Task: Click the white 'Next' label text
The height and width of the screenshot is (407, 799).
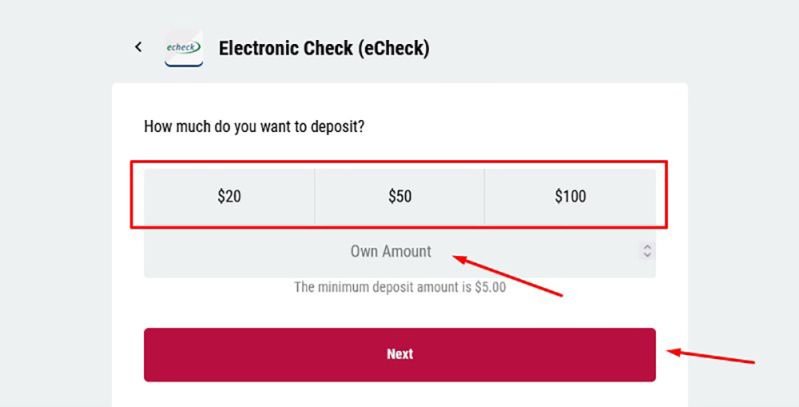Action: point(399,354)
